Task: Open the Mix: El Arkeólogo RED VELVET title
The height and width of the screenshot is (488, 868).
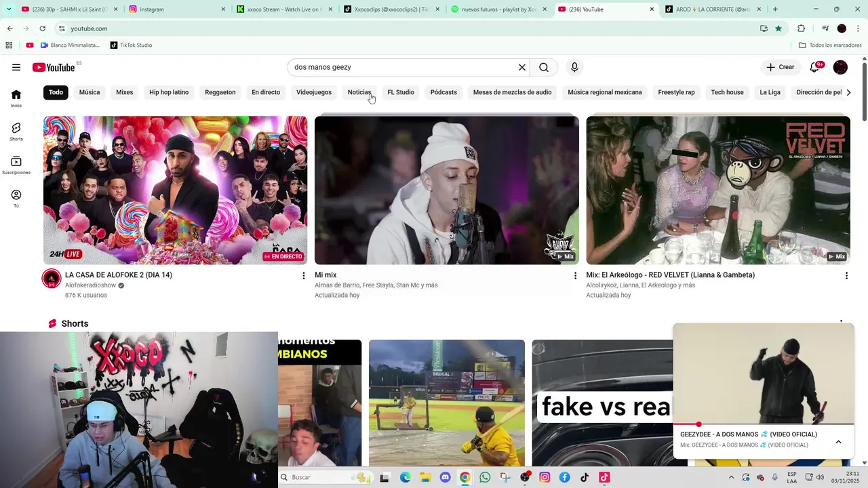Action: [x=670, y=275]
